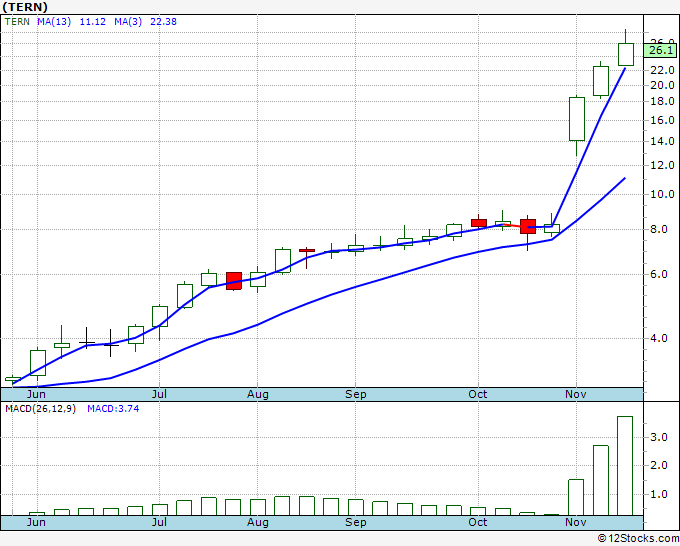Click the tallest MACD histogram bar
Image resolution: width=680 pixels, height=546 pixels.
(x=625, y=466)
